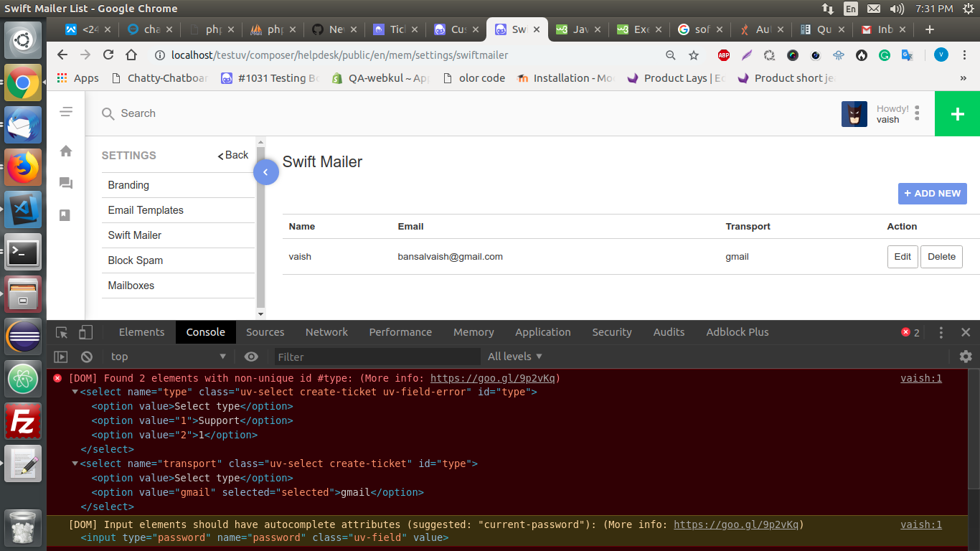Toggle the live expression eye icon
Image resolution: width=980 pixels, height=551 pixels.
point(251,357)
